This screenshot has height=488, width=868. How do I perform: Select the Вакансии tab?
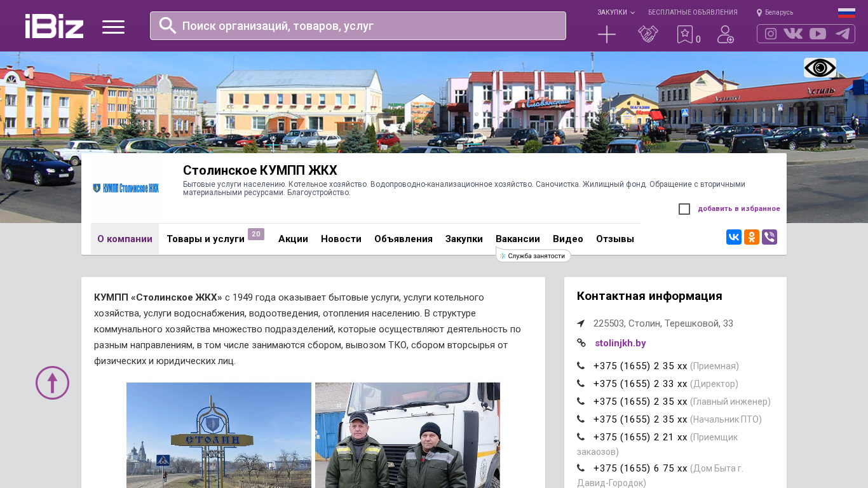pos(518,239)
